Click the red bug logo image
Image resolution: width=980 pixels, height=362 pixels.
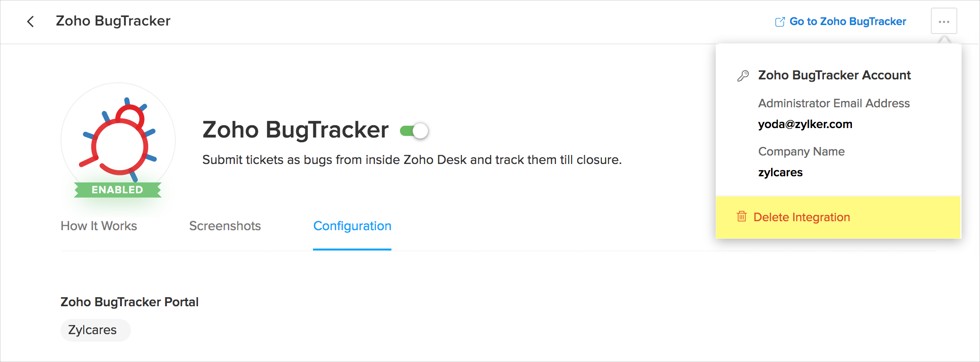coord(118,138)
